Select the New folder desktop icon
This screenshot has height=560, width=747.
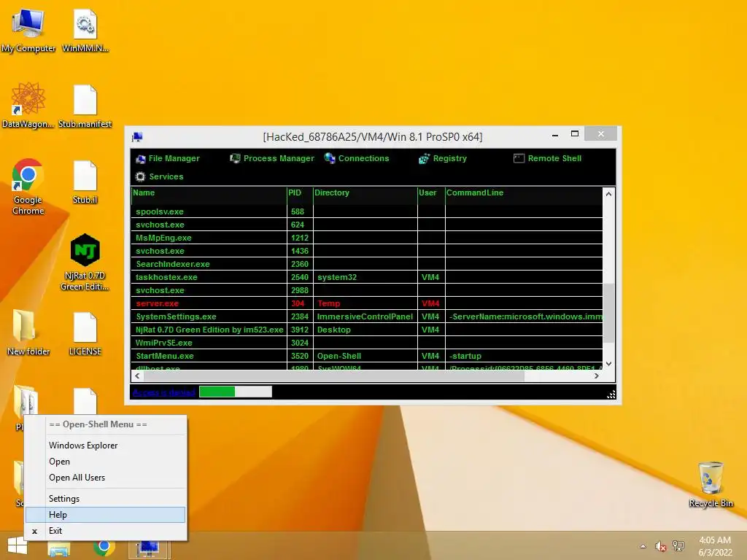tap(28, 332)
